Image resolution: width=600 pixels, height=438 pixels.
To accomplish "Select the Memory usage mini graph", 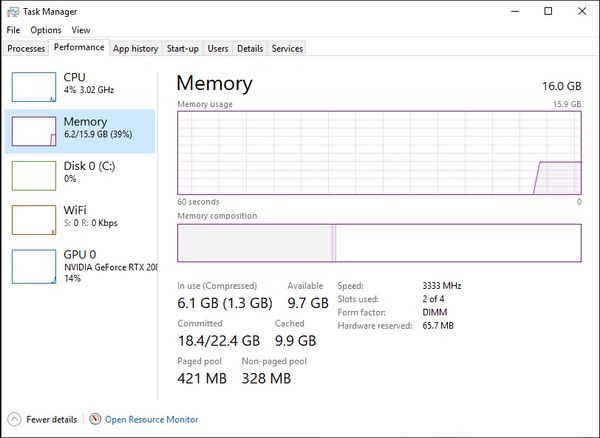I will point(34,131).
